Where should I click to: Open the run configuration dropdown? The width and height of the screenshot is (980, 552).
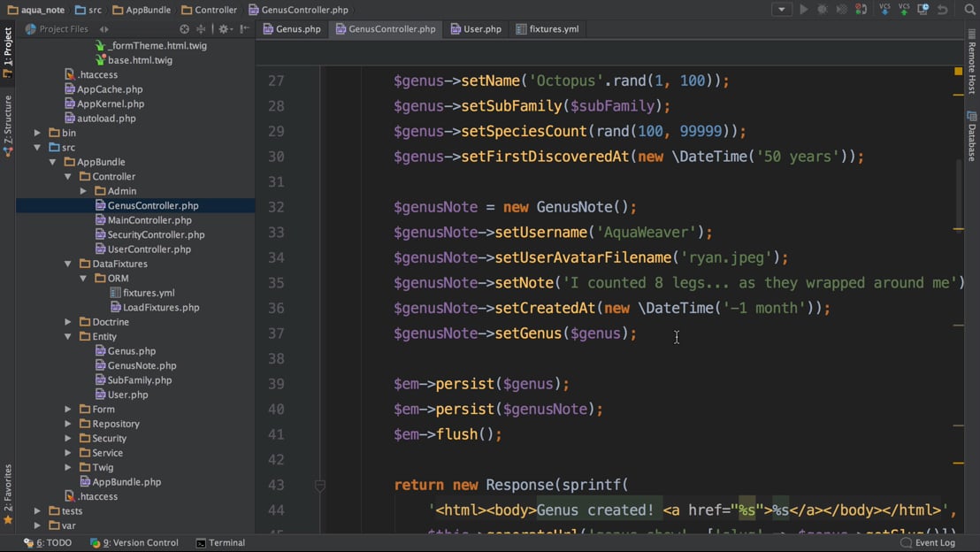coord(781,10)
